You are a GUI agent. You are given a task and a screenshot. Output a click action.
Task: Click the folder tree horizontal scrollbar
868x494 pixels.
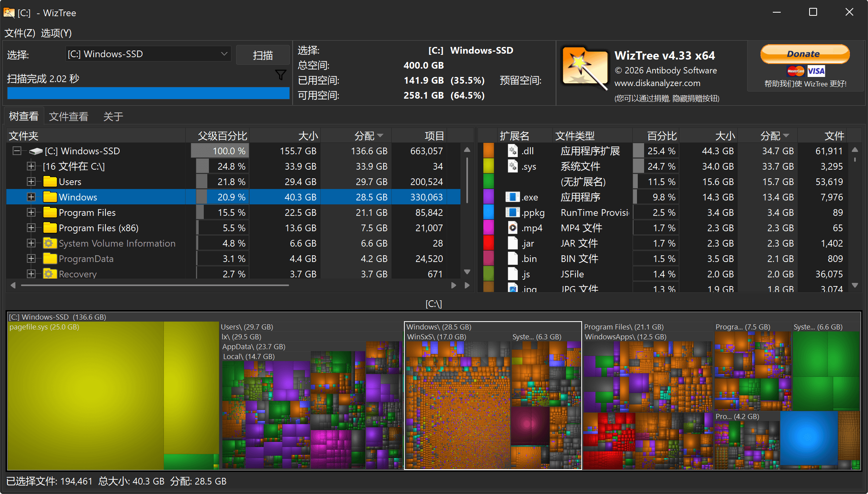[155, 285]
